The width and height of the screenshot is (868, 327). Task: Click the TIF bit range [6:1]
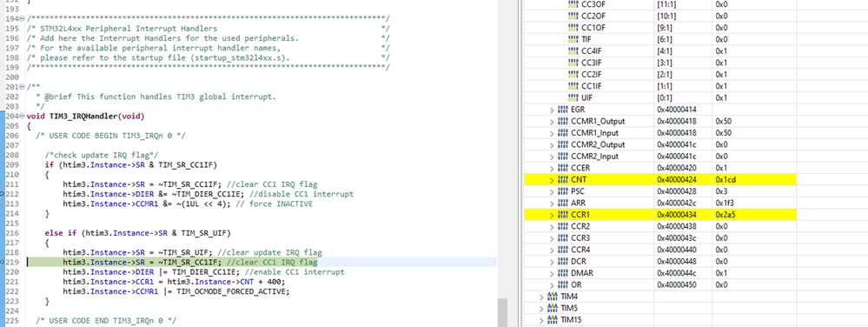pos(665,39)
